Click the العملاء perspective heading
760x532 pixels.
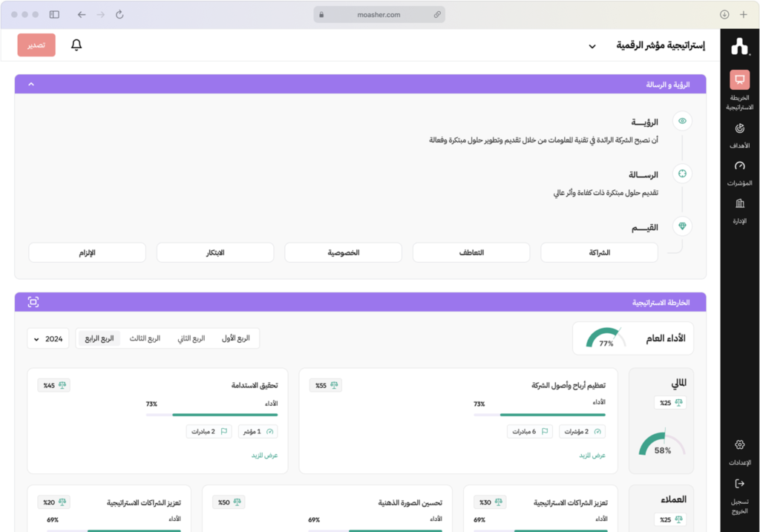point(673,499)
